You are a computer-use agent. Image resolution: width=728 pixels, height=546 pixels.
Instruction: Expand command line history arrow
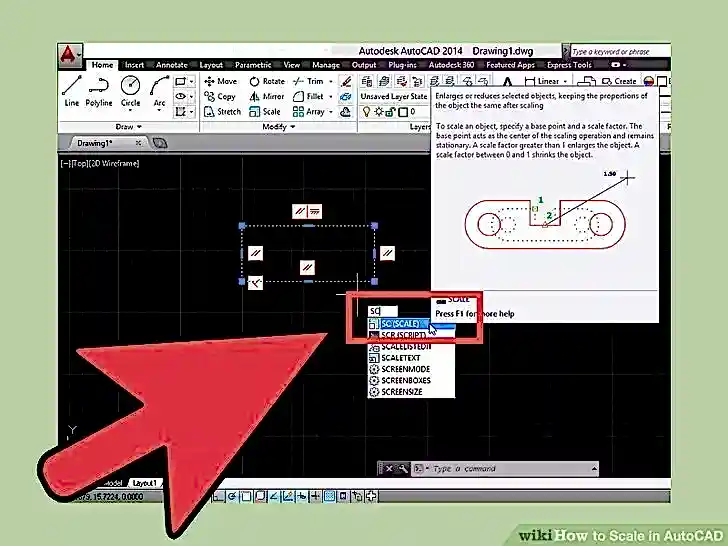pos(594,469)
